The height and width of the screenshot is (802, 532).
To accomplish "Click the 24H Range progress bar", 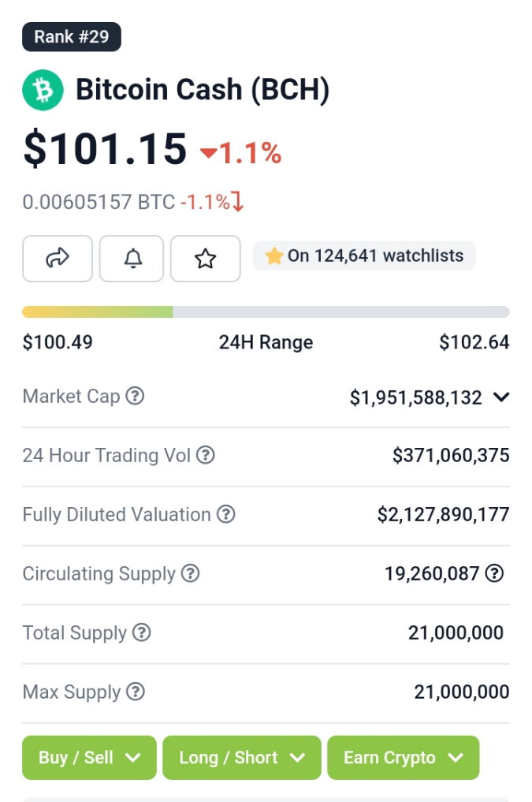I will [266, 312].
